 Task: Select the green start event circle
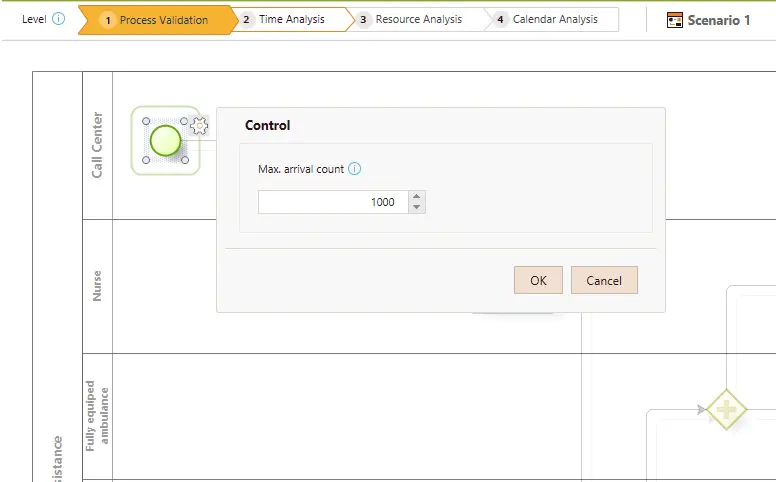pos(165,141)
